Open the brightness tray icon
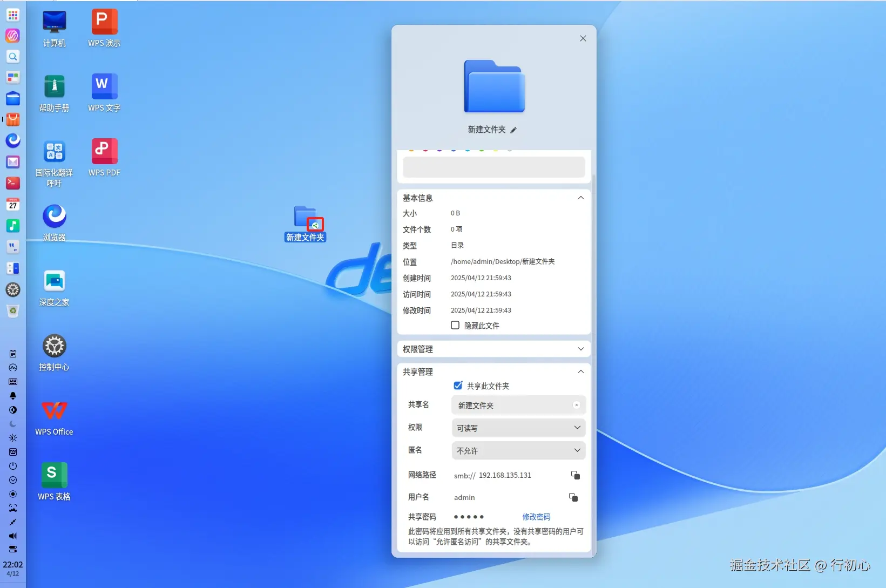This screenshot has height=588, width=886. pos(13,438)
